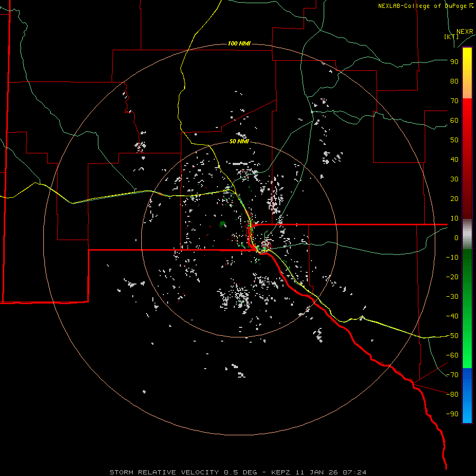Click the NEXR label above the color bar
The image size is (476, 476).
pos(465,32)
